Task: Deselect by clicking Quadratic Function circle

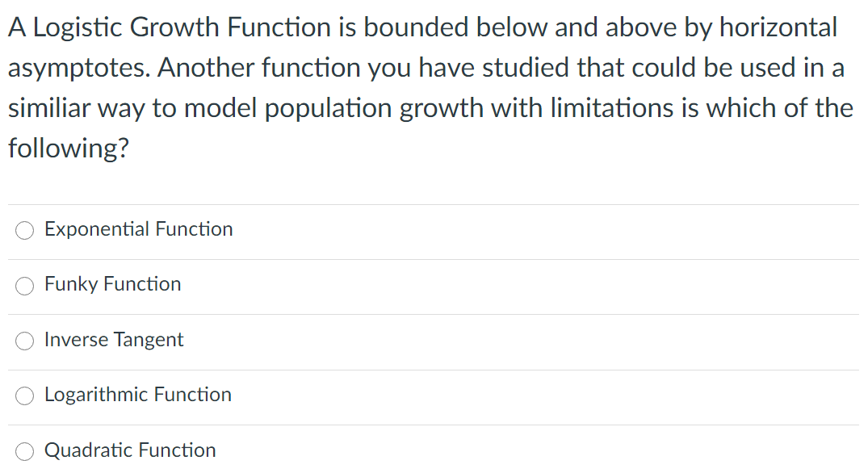Action: [24, 450]
